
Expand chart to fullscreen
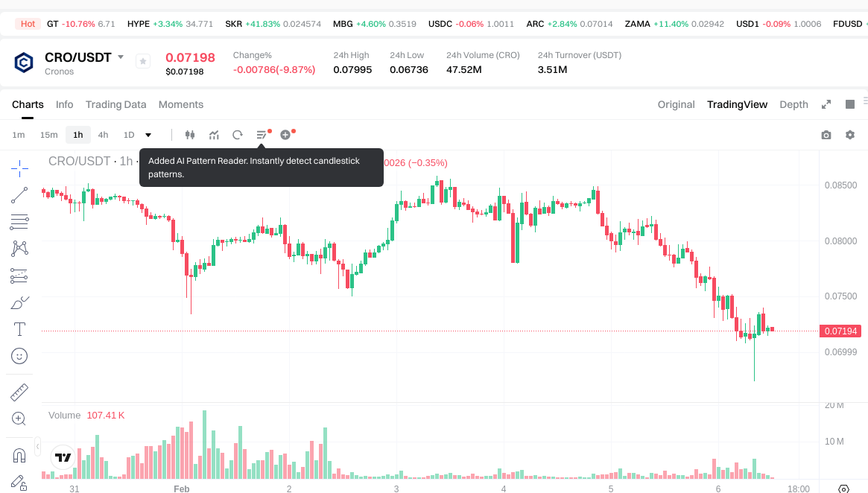[826, 104]
